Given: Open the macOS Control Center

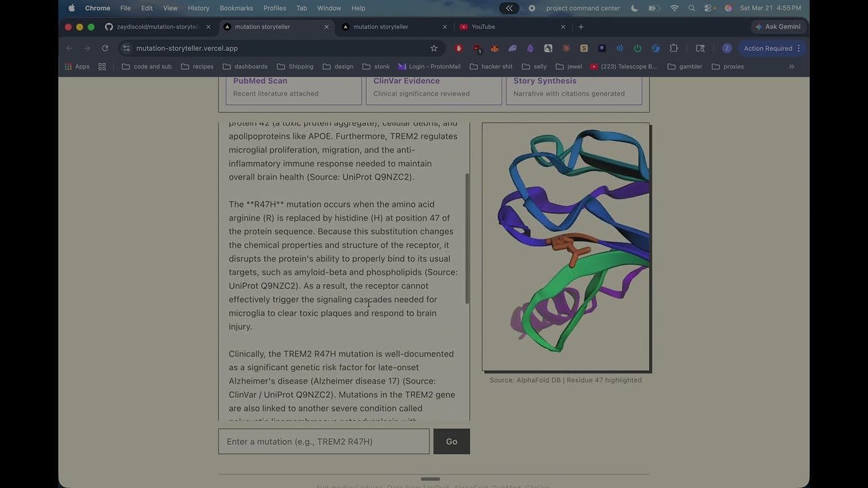Looking at the screenshot, I should coord(709,8).
